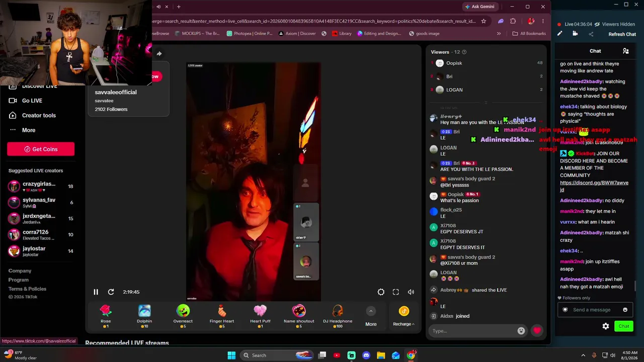Open All Bookmarks folder
Image resolution: width=644 pixels, height=362 pixels.
(529, 34)
